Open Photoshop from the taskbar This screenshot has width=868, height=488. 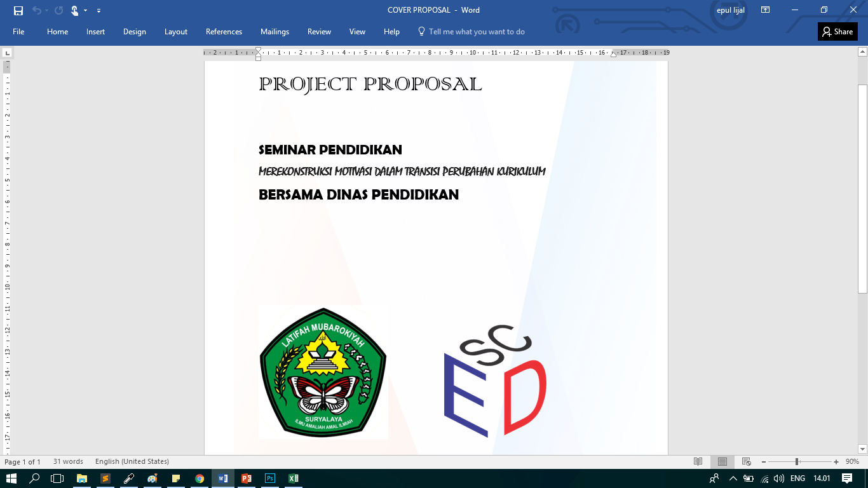pos(270,478)
